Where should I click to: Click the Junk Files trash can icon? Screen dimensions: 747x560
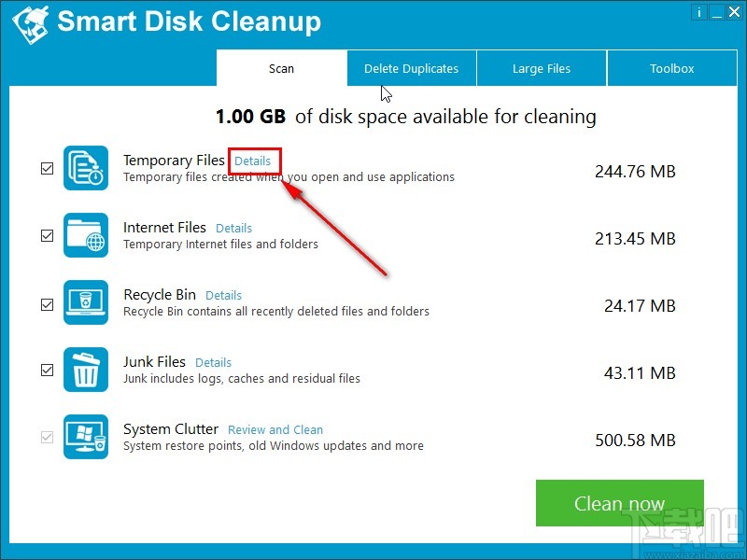(86, 370)
